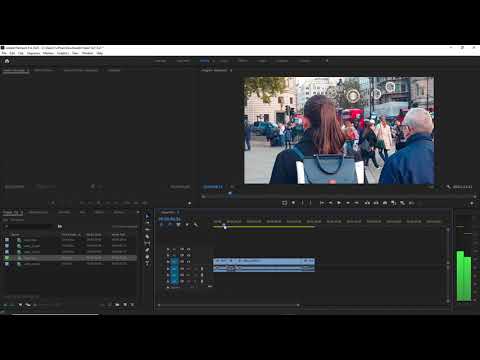Select the Track Select Forward tool
This screenshot has width=480, height=360.
pyautogui.click(x=147, y=223)
